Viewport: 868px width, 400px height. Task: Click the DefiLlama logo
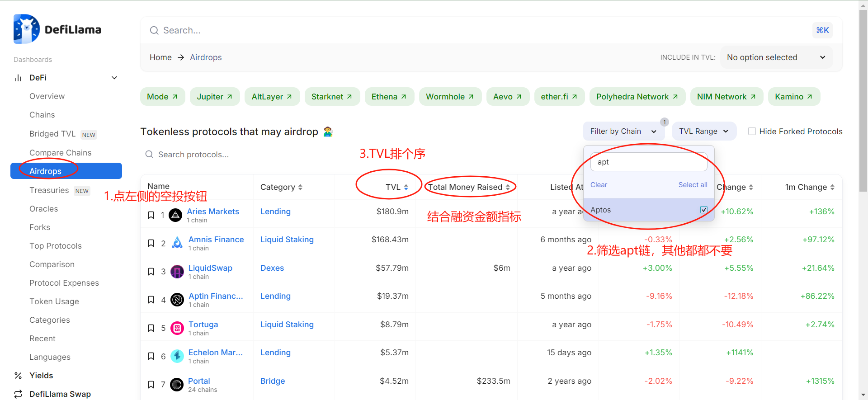point(57,29)
